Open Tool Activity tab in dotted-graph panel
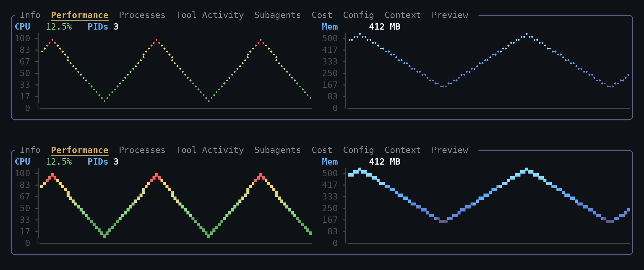644x270 pixels. [210, 15]
